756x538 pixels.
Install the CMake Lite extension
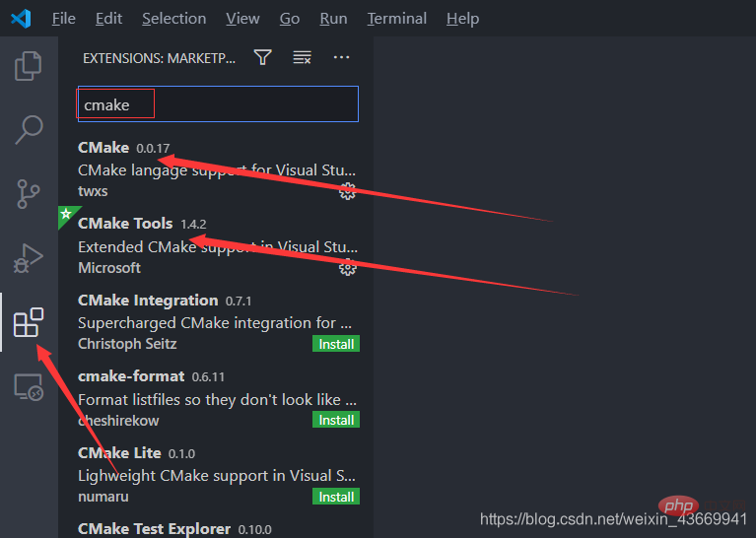(336, 497)
